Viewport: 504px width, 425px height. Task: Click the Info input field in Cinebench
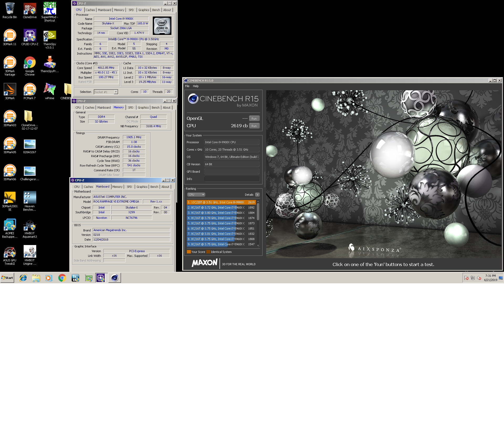(x=232, y=179)
